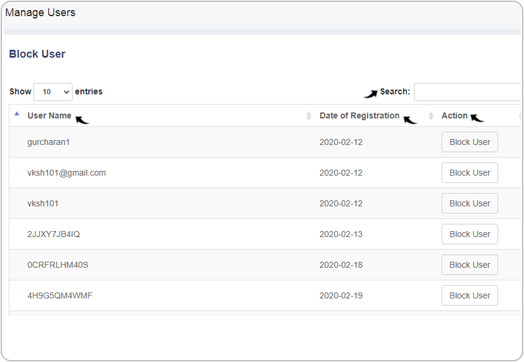Click the 2020-02-19 registration date
Viewport: 524px width, 362px height.
coord(341,296)
